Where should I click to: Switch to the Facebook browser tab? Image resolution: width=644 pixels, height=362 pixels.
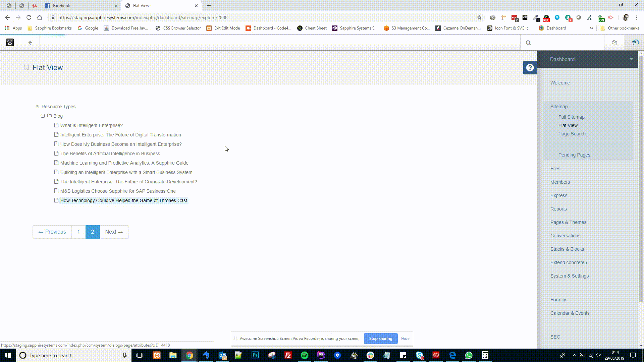80,6
